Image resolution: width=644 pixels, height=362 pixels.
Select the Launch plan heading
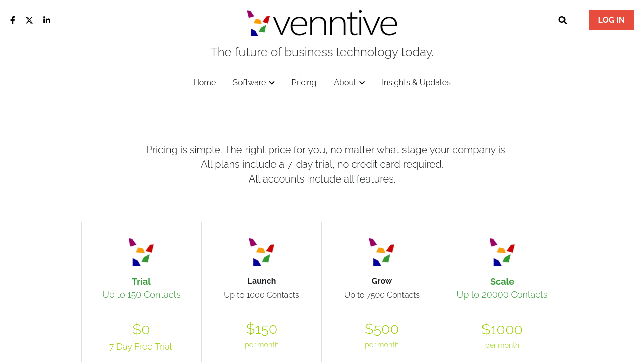(x=262, y=281)
